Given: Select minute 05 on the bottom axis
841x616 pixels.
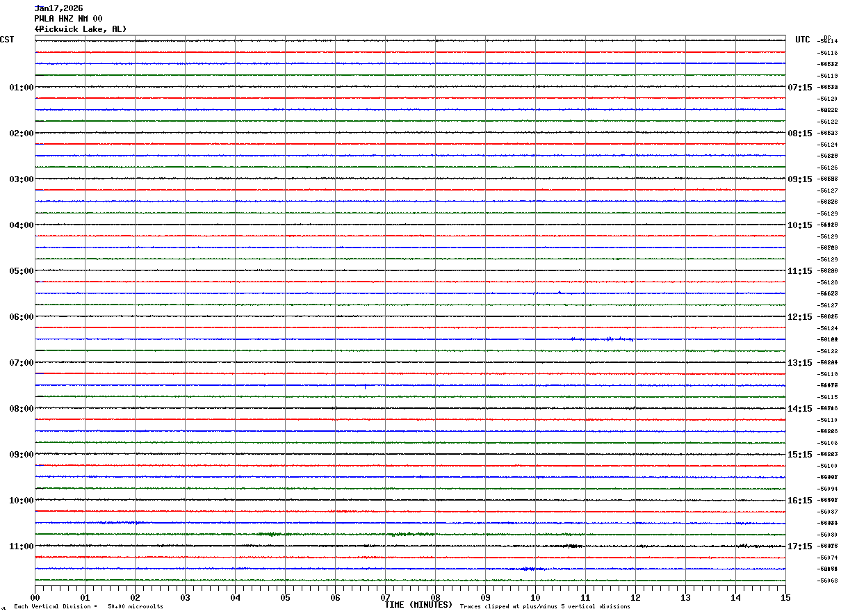Looking at the screenshot, I should [x=285, y=598].
